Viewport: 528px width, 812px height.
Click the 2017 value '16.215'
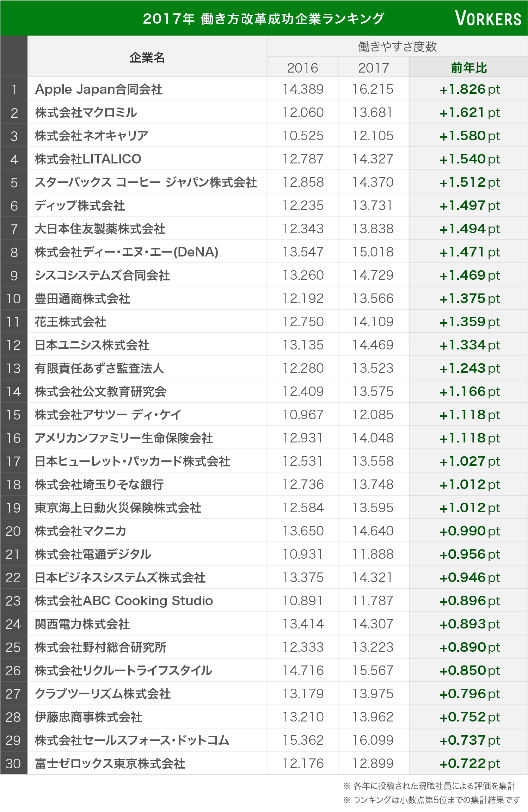tap(373, 89)
